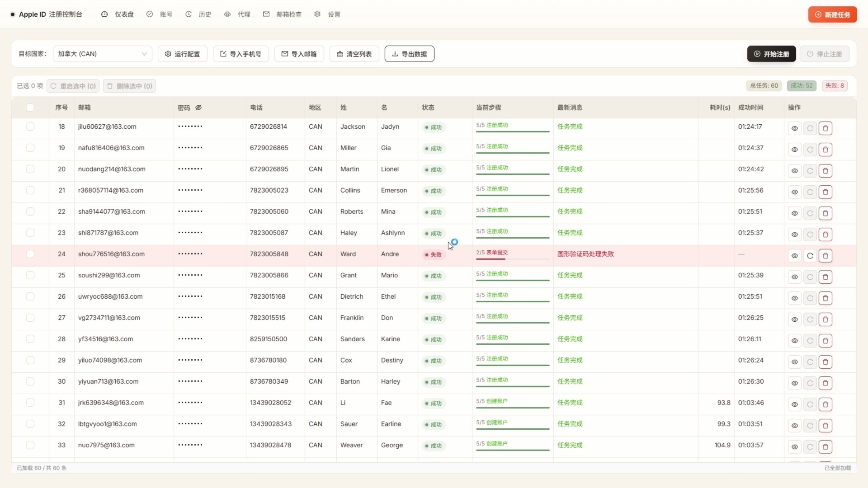Expand the 目标国家 country dropdown
868x488 pixels.
pyautogui.click(x=103, y=54)
